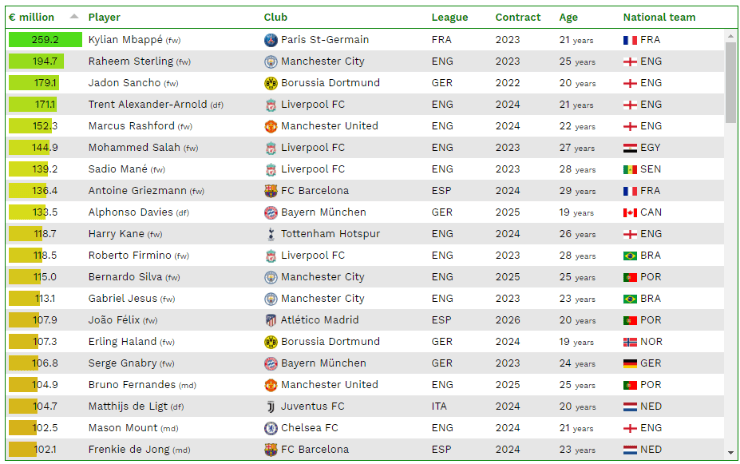This screenshot has width=740, height=464.
Task: Click the Paris St-Germain club crest icon
Action: (x=270, y=40)
